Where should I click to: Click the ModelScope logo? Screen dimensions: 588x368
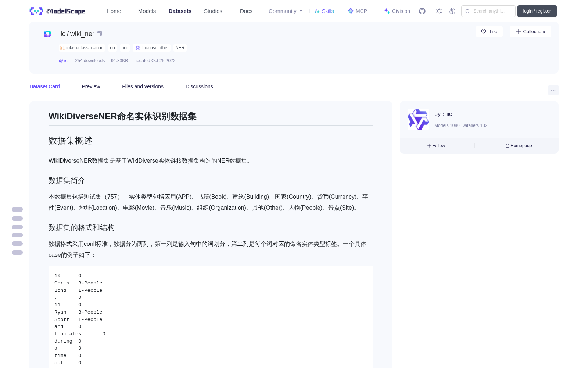click(x=58, y=11)
